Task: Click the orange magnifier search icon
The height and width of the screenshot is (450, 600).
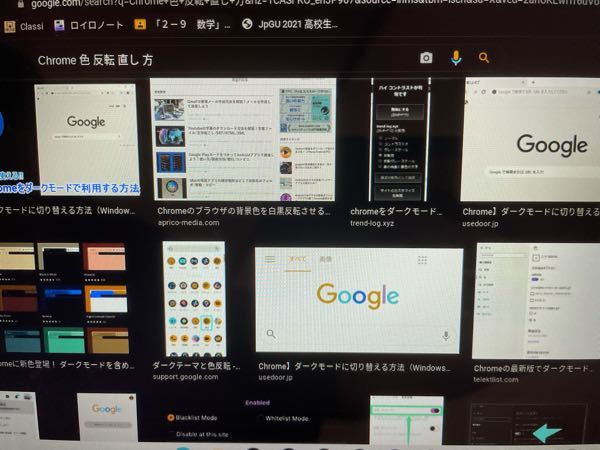Action: 485,59
